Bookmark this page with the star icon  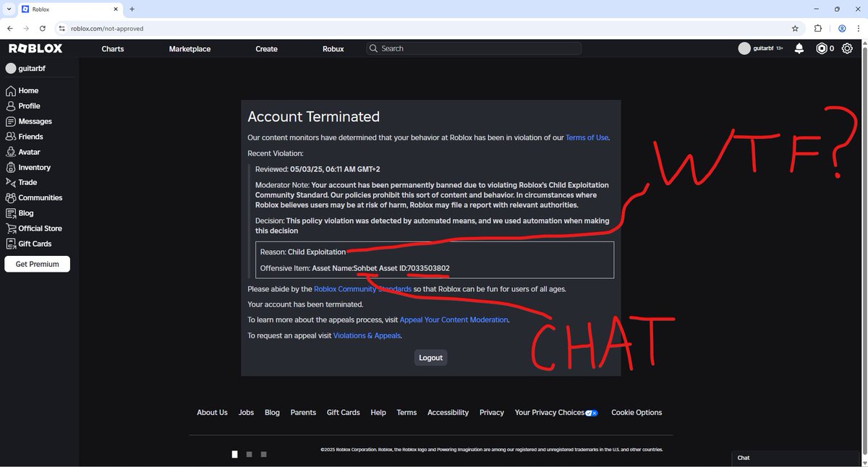[795, 28]
